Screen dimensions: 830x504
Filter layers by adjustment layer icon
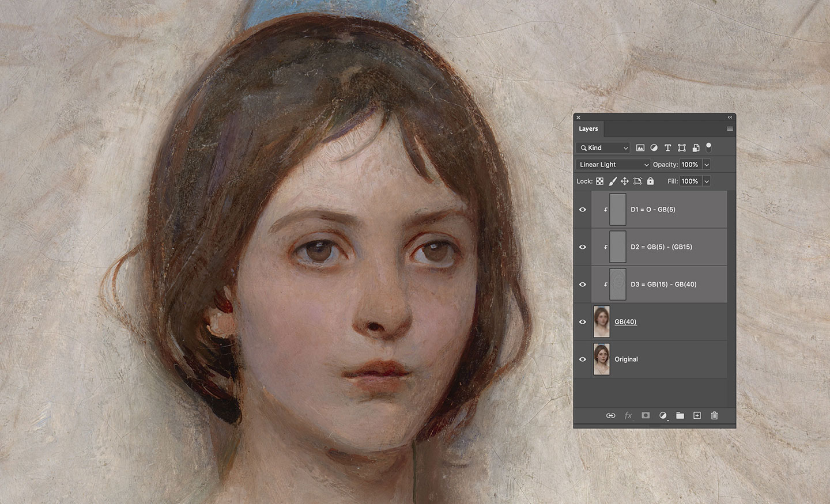tap(654, 148)
